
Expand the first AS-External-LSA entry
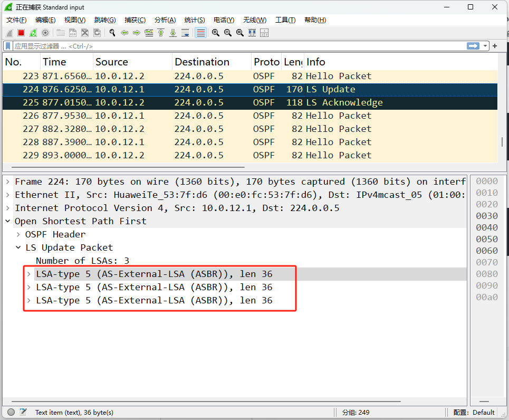tap(30, 273)
